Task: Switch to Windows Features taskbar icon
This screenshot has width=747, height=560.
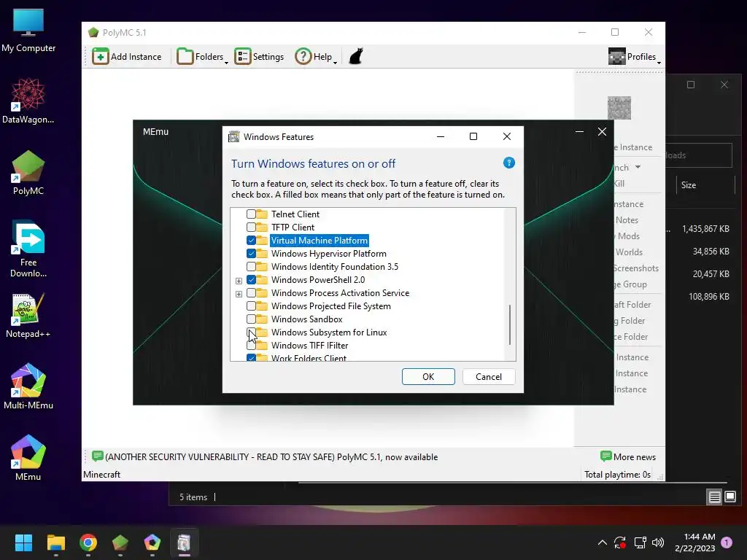Action: click(185, 542)
